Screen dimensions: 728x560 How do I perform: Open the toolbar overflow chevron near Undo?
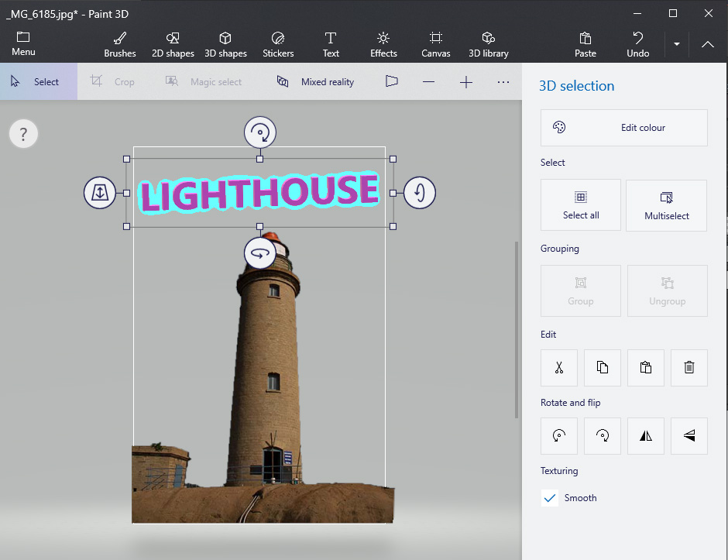tap(676, 44)
